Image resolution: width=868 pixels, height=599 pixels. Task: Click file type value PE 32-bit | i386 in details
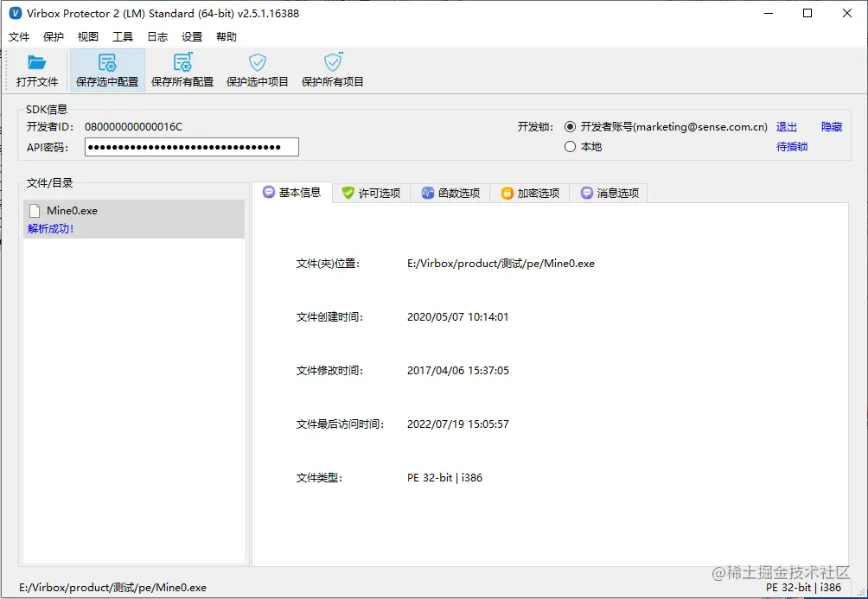coord(444,478)
